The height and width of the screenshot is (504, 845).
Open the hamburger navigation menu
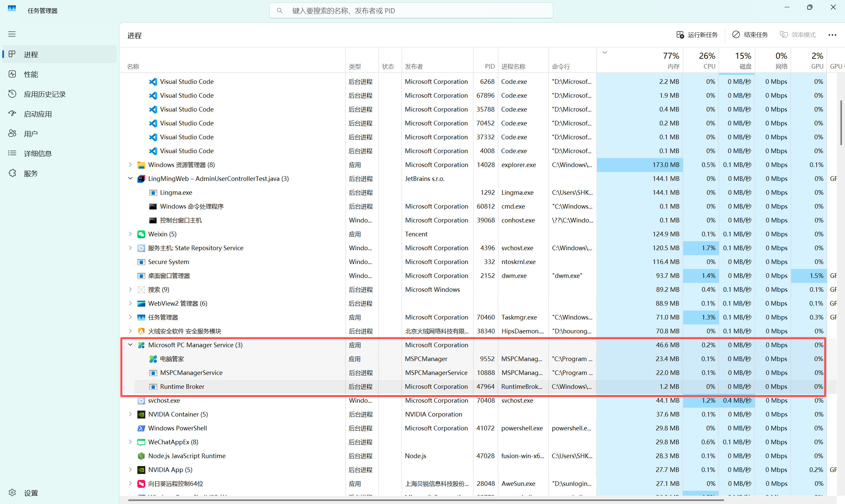(12, 34)
